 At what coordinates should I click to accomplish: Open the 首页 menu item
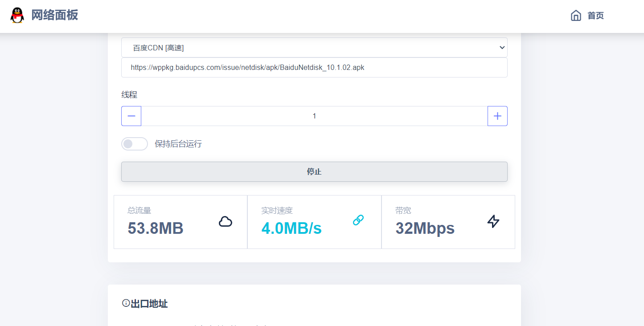[x=595, y=16]
